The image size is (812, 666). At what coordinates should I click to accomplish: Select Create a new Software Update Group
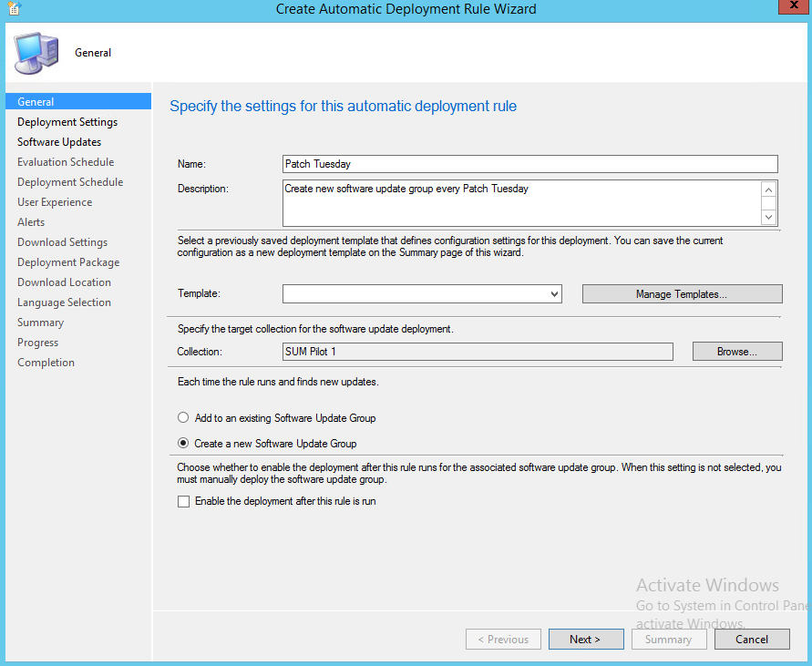coord(184,444)
